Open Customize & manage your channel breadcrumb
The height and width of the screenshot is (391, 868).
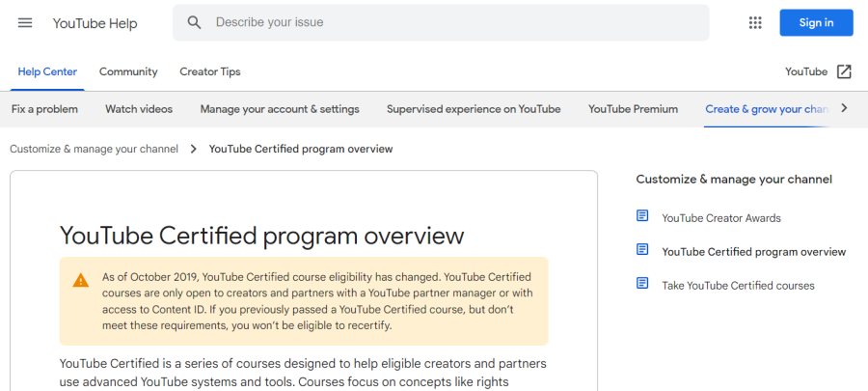click(x=95, y=149)
